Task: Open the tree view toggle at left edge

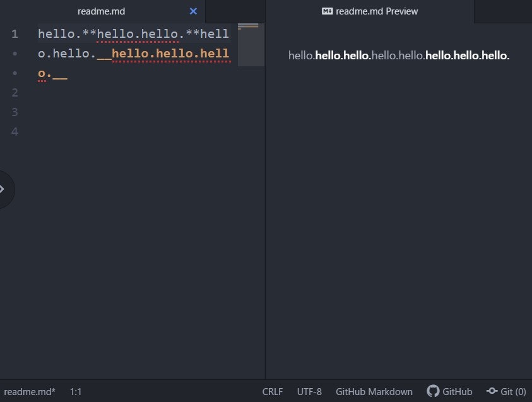Action: tap(4, 189)
